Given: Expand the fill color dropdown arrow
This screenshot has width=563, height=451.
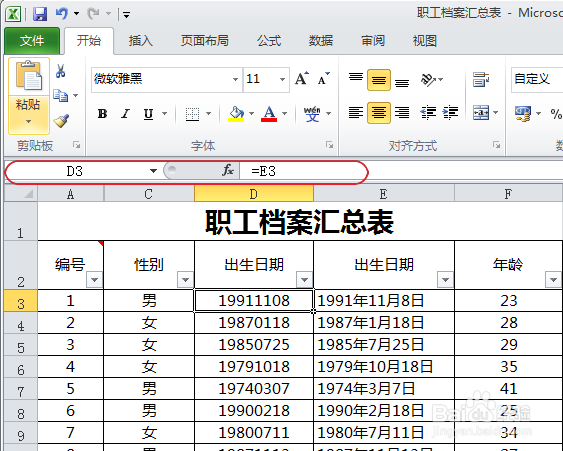Looking at the screenshot, I should coord(251,114).
